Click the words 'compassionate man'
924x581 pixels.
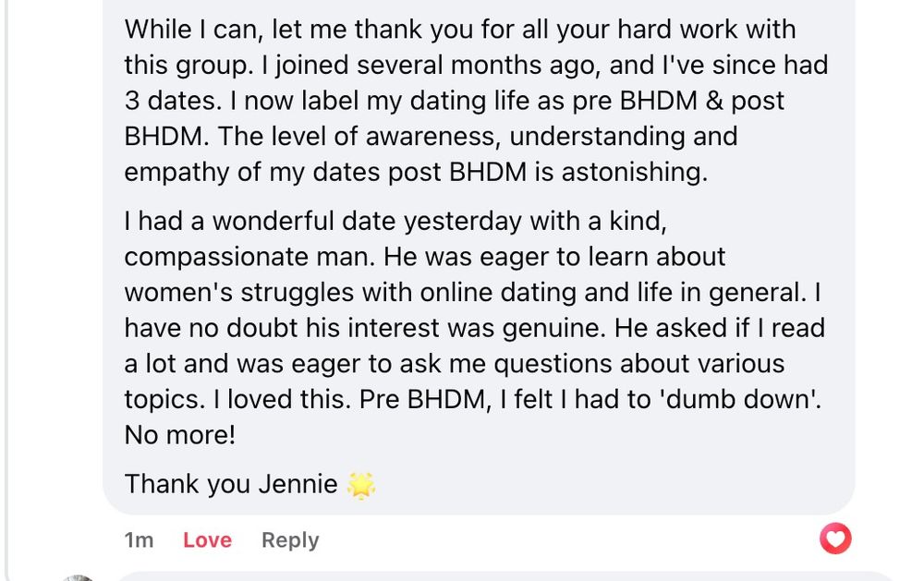(x=249, y=257)
